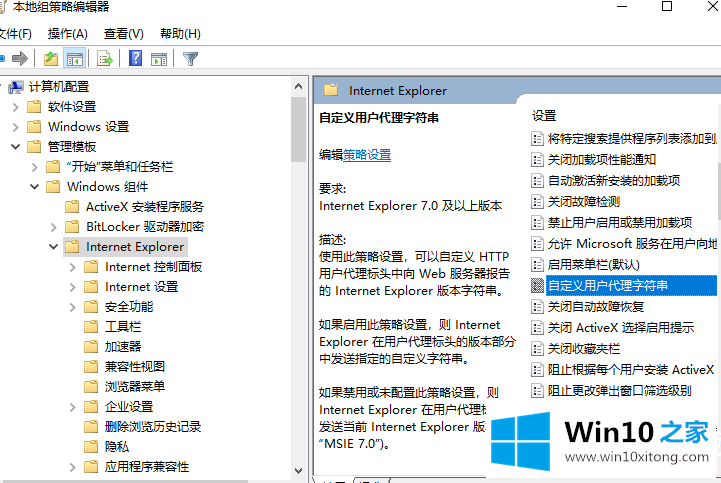Click the 设置 column header

click(544, 116)
